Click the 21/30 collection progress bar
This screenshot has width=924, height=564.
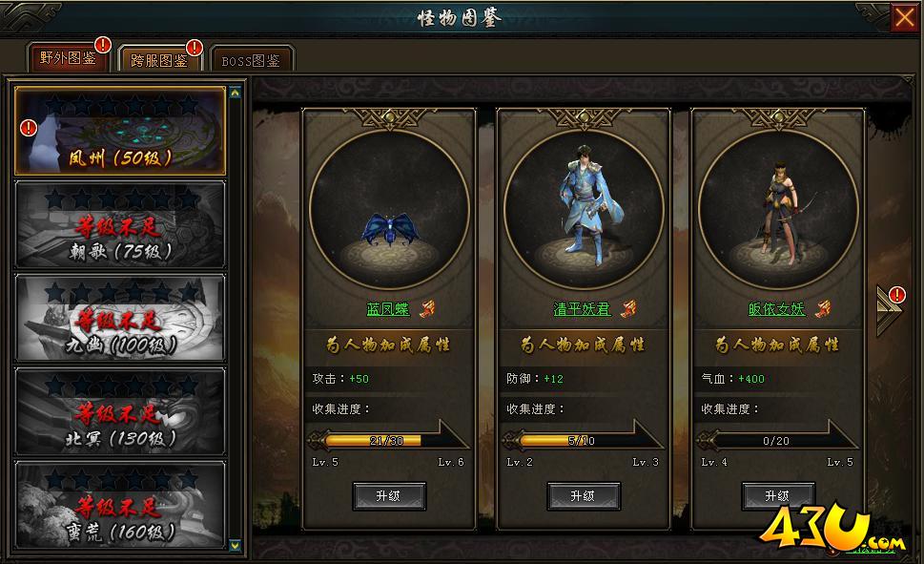[388, 440]
